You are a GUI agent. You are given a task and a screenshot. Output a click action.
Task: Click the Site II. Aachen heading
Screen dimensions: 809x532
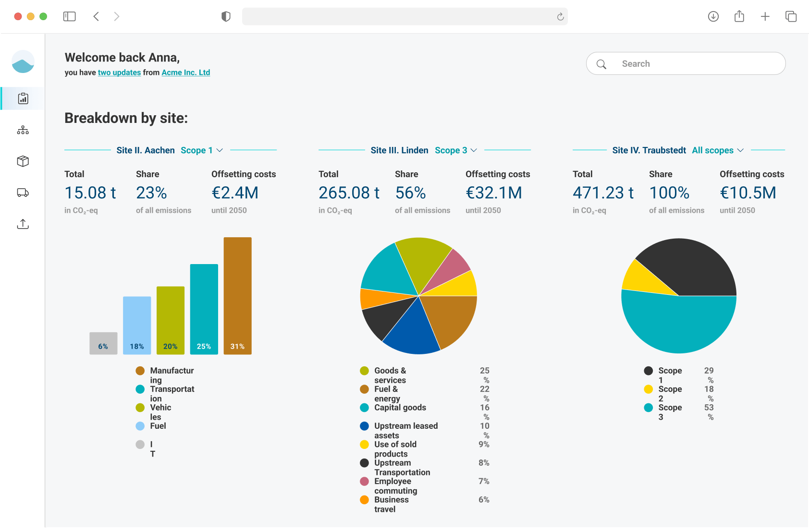point(146,150)
